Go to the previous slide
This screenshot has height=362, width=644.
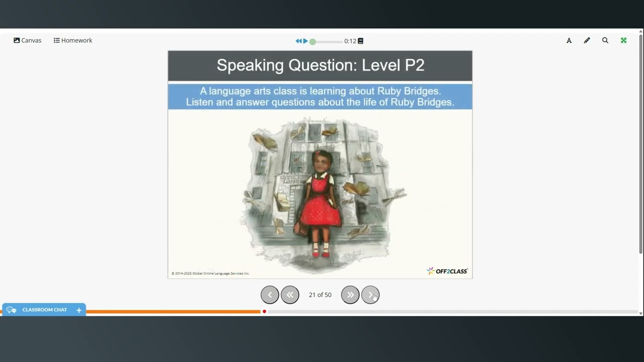270,295
